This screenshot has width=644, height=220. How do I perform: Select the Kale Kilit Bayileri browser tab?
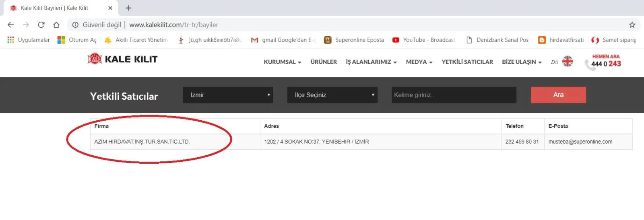point(60,8)
